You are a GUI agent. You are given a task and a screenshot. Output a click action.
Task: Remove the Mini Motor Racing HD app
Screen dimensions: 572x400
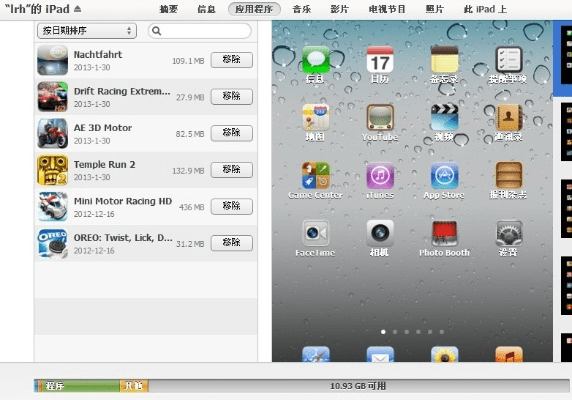tap(232, 206)
